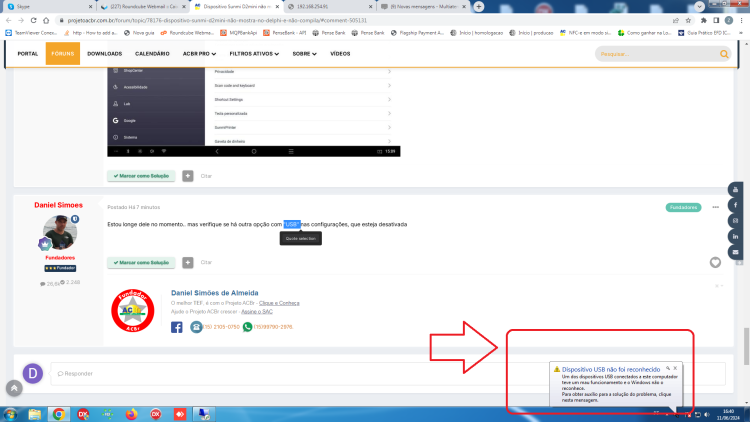
Task: Click the Fundador ACBr badge image
Action: (132, 311)
